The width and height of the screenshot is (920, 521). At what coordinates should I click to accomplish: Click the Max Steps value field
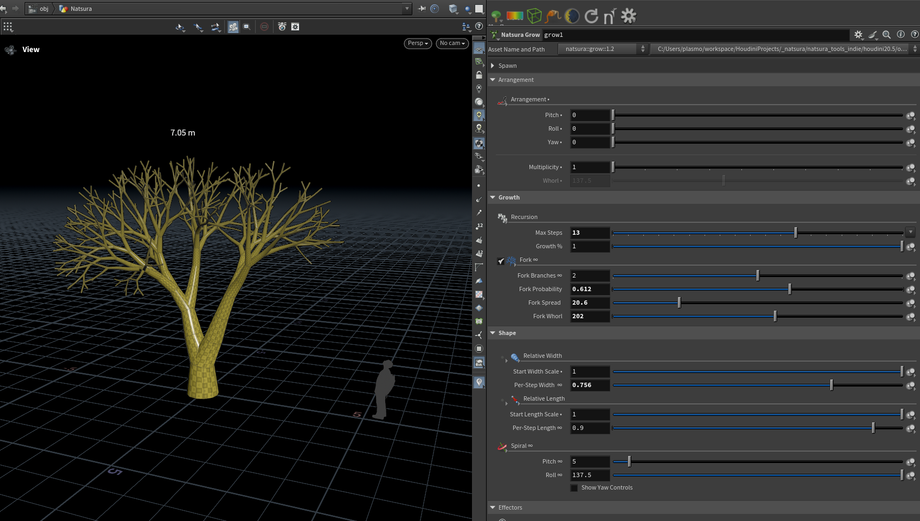pyautogui.click(x=589, y=233)
